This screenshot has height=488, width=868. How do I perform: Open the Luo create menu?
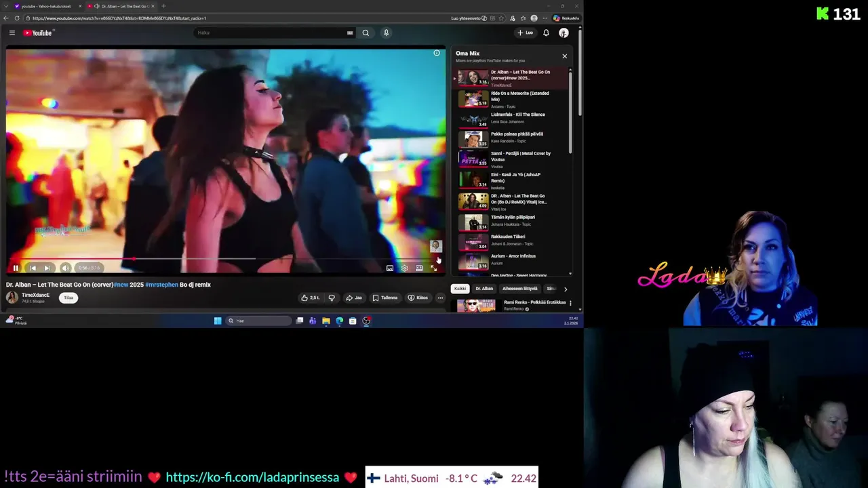point(525,33)
